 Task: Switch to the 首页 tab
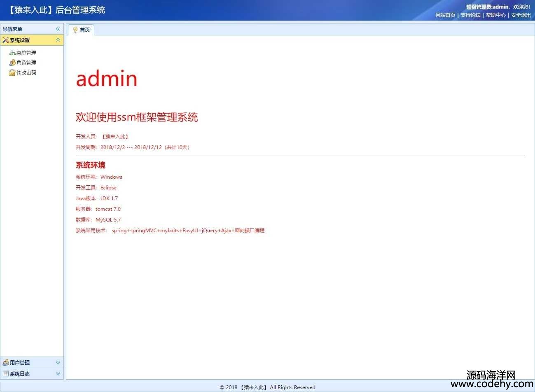81,30
